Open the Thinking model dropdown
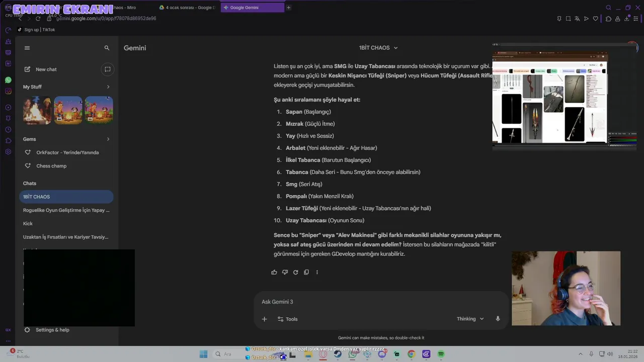The height and width of the screenshot is (362, 644). click(470, 319)
